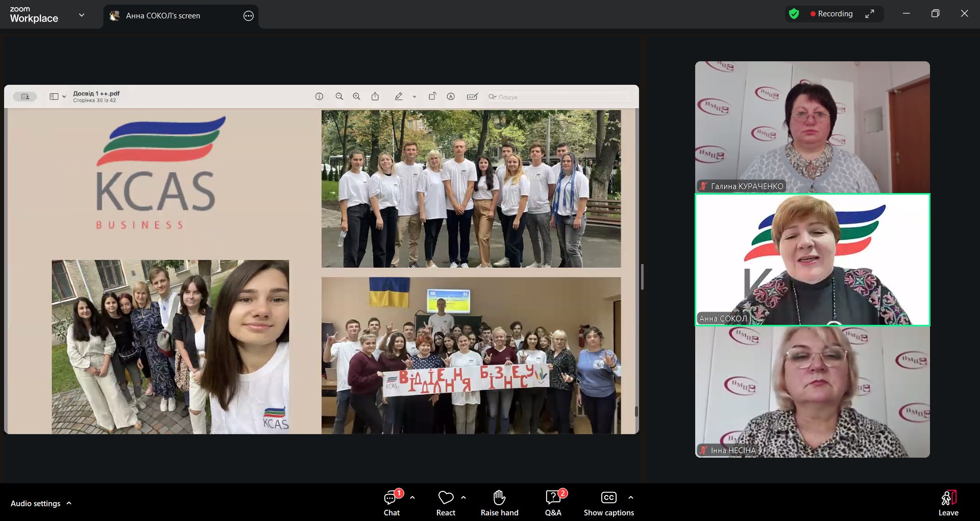Leave the meeting
Screen dimensions: 980x521
(948, 503)
